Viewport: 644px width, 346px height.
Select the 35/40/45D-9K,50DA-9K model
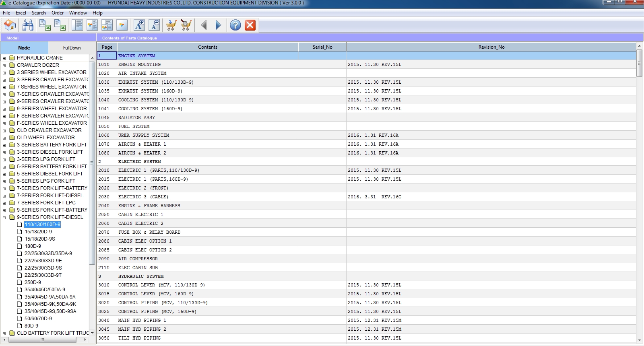point(50,304)
